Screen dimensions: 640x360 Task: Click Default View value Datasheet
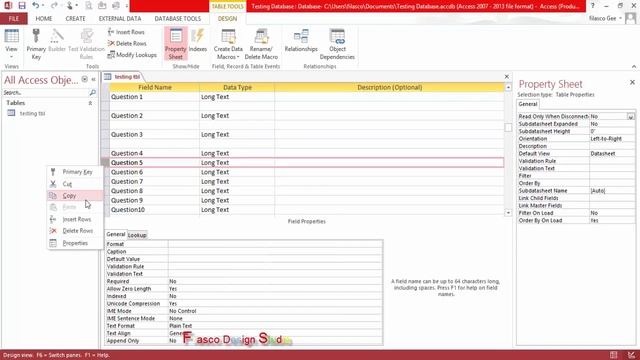click(x=612, y=153)
